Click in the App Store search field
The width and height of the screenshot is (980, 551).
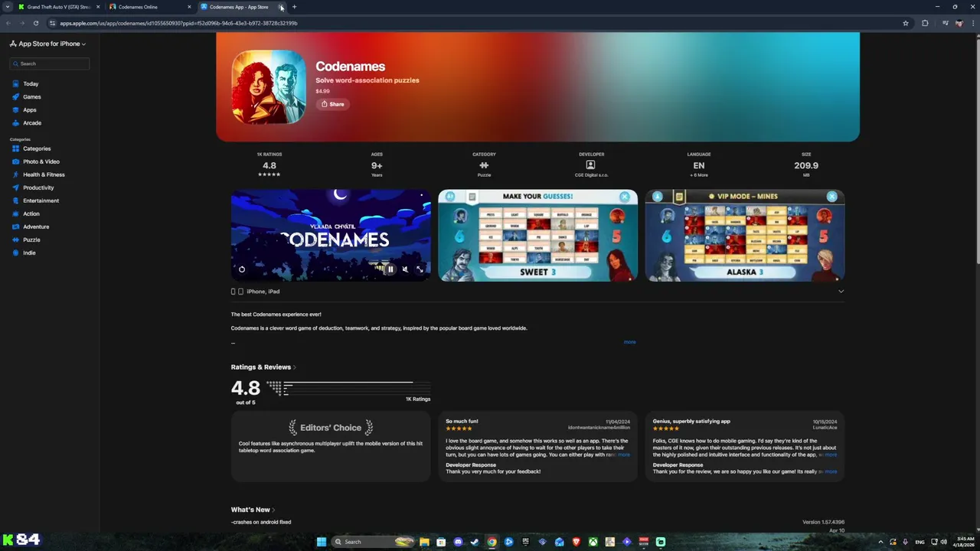click(50, 64)
